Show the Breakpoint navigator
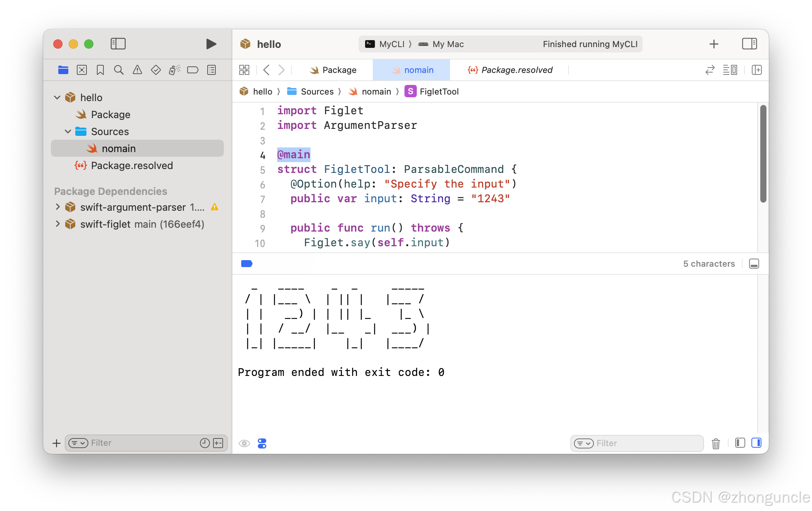This screenshot has width=812, height=511. click(193, 70)
